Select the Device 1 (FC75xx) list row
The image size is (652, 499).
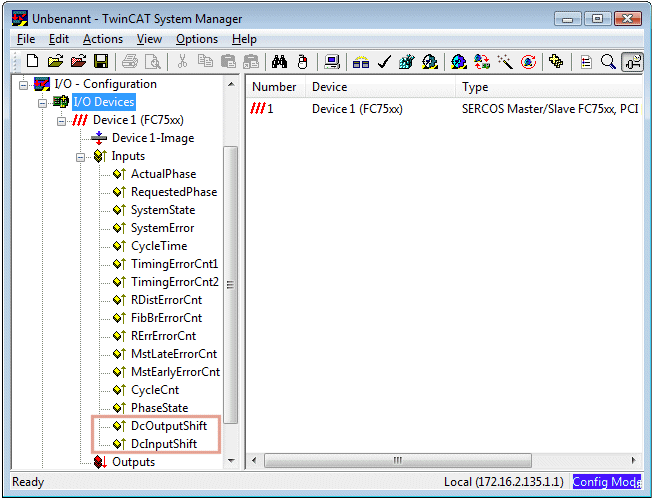click(445, 109)
